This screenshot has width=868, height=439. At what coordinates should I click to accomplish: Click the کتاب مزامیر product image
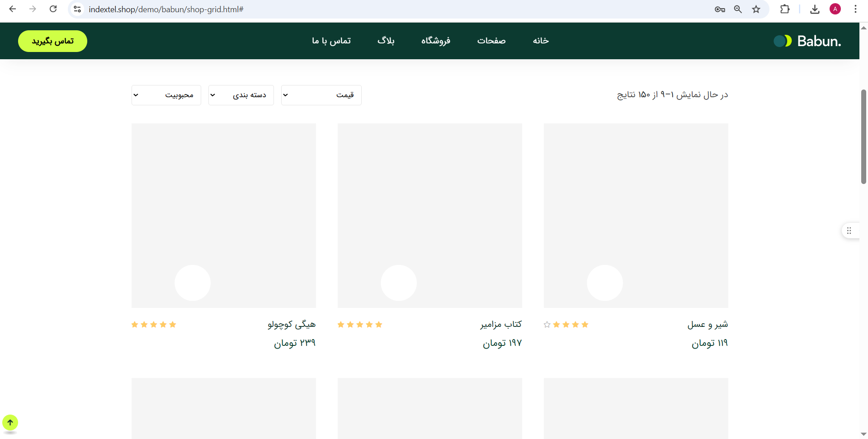coord(429,215)
